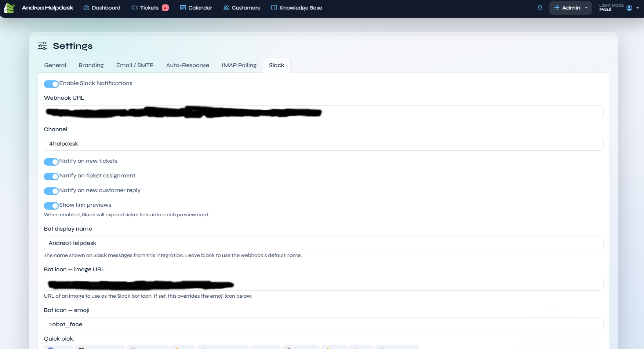The height and width of the screenshot is (349, 644).
Task: Open the user menu dropdown arrow
Action: tap(638, 8)
